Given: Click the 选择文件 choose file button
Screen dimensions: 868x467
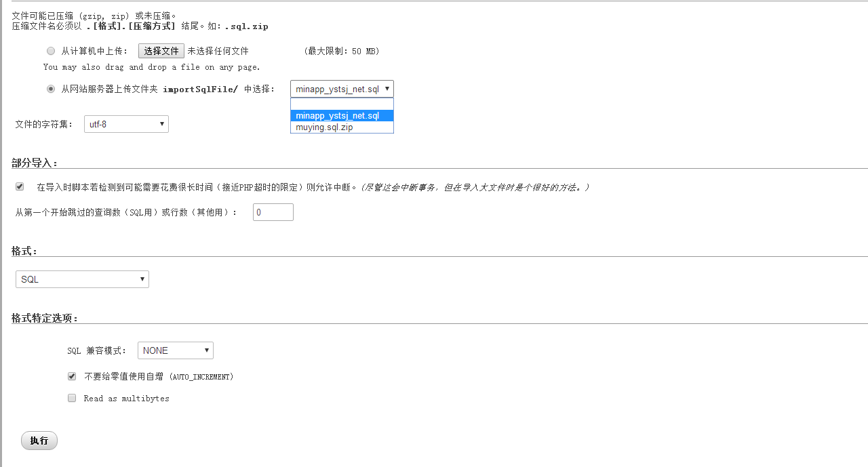Looking at the screenshot, I should click(161, 51).
